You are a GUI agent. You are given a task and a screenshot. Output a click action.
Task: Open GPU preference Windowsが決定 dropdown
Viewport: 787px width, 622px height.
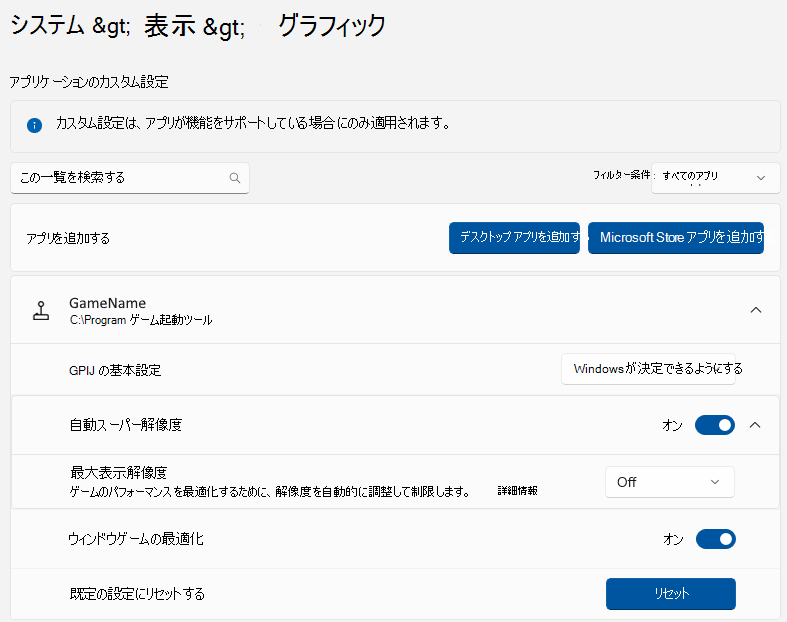(648, 369)
